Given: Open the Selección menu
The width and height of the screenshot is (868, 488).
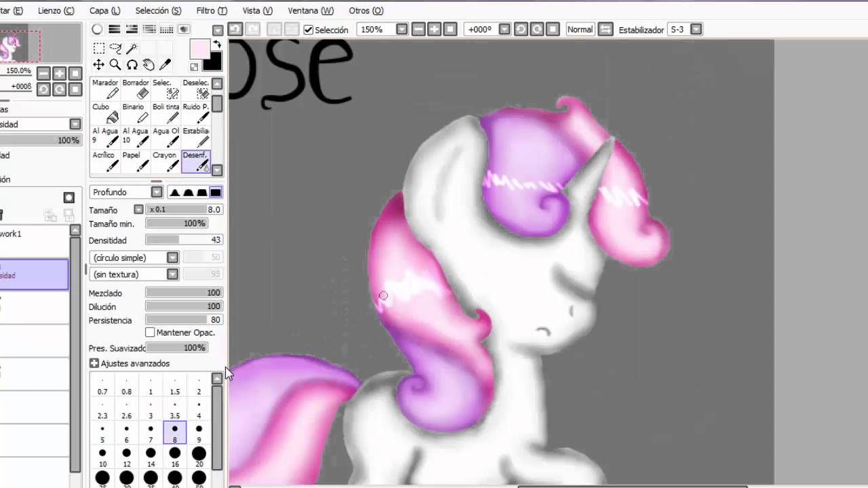Looking at the screenshot, I should (158, 11).
